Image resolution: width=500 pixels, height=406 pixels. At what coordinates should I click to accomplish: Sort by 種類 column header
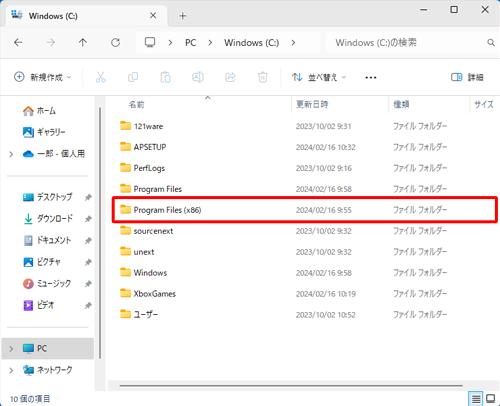[401, 104]
